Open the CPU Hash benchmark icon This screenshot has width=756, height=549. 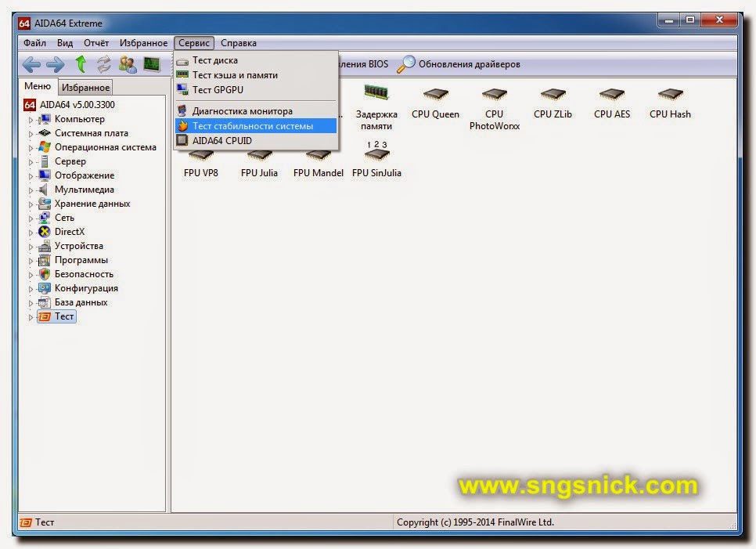[x=670, y=94]
